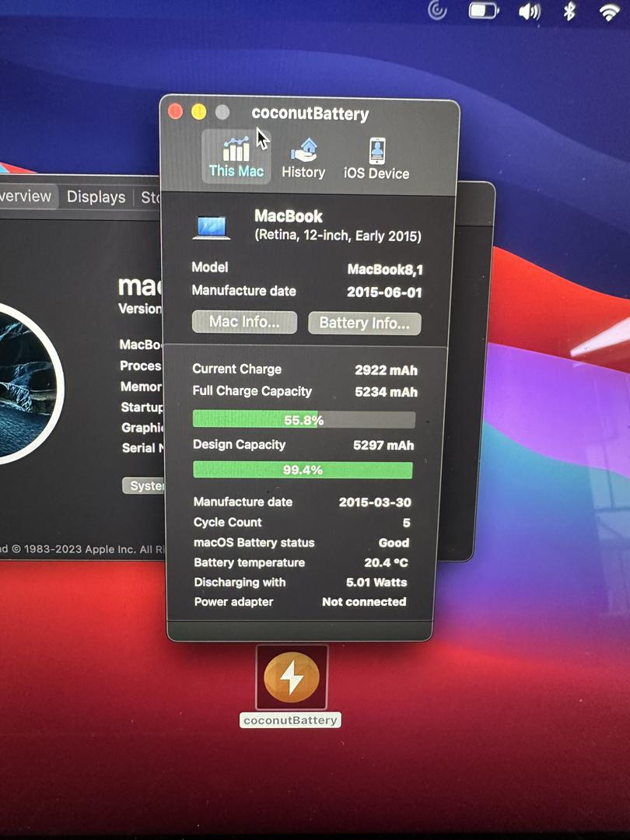Click the swirl menu bar icon
The width and height of the screenshot is (630, 840).
pyautogui.click(x=437, y=10)
